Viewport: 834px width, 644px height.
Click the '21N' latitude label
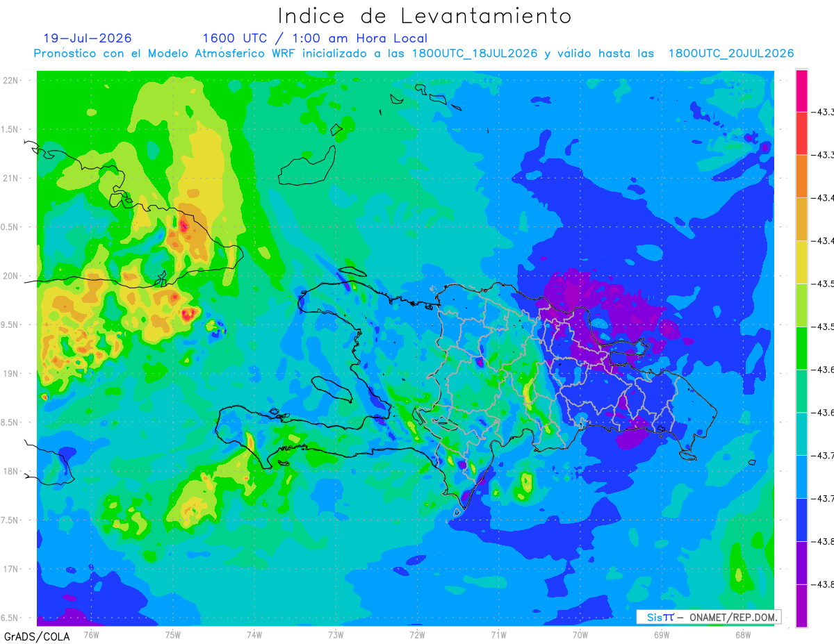tap(11, 178)
